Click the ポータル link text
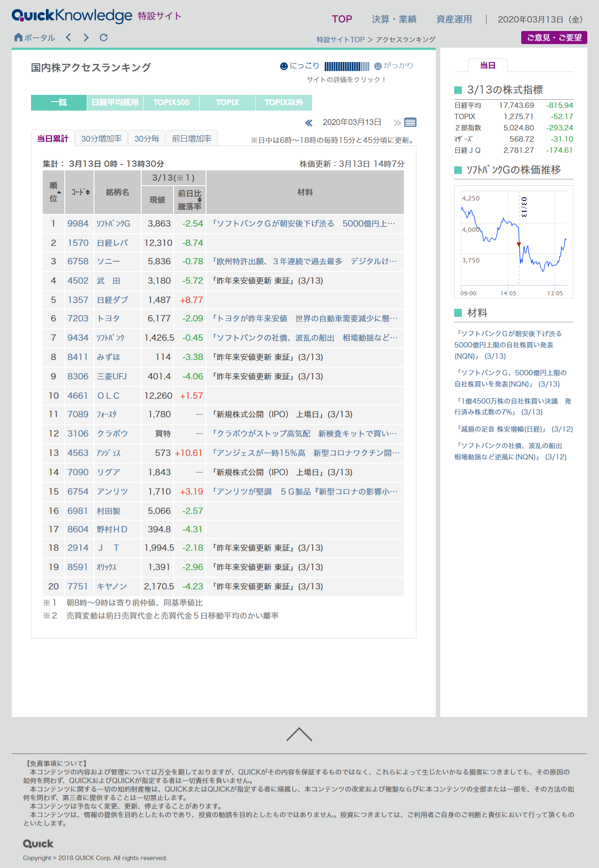The height and width of the screenshot is (868, 599). coord(40,38)
